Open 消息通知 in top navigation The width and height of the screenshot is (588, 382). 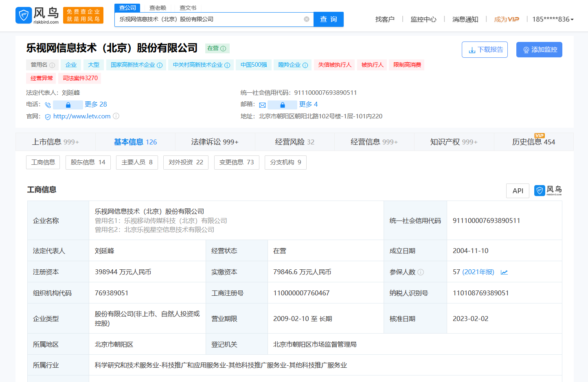(x=465, y=19)
